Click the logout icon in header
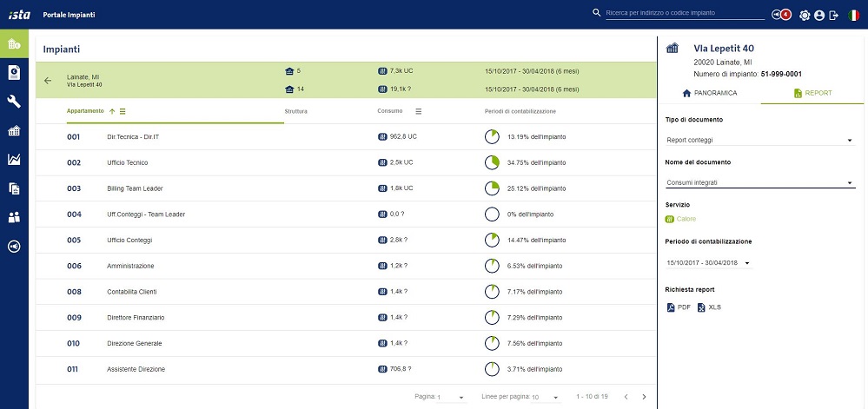Image resolution: width=868 pixels, height=409 pixels. tap(833, 15)
